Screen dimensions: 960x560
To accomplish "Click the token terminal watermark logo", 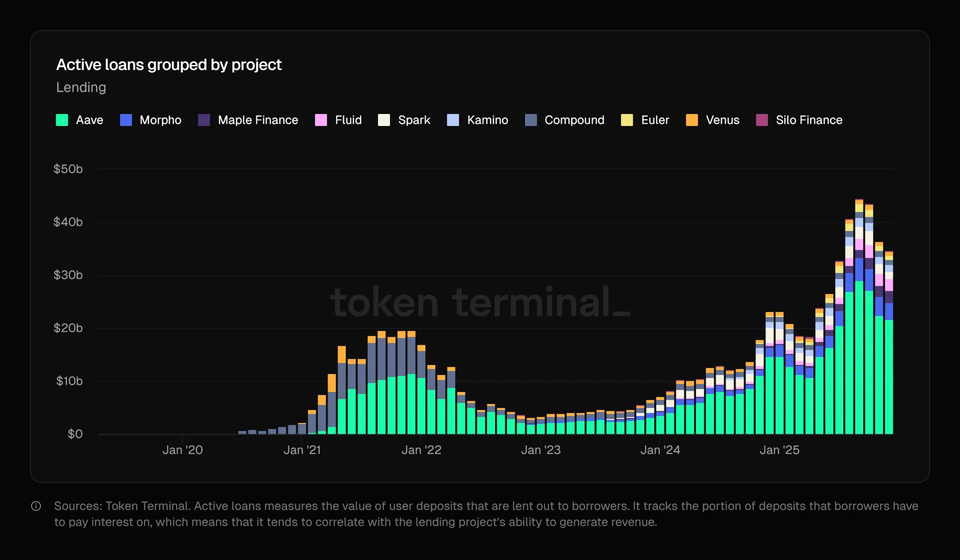I will (480, 302).
